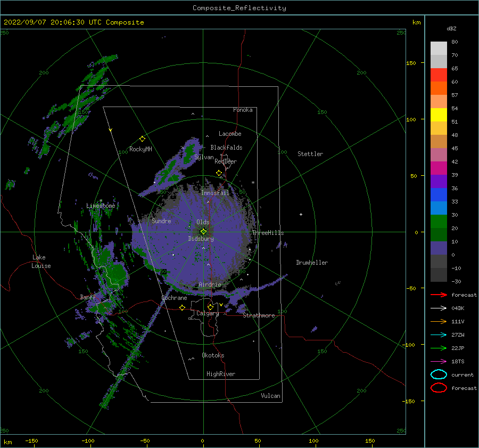Pick the magenta 39-42 dBZ swatch
The height and width of the screenshot is (448, 479).
point(439,168)
